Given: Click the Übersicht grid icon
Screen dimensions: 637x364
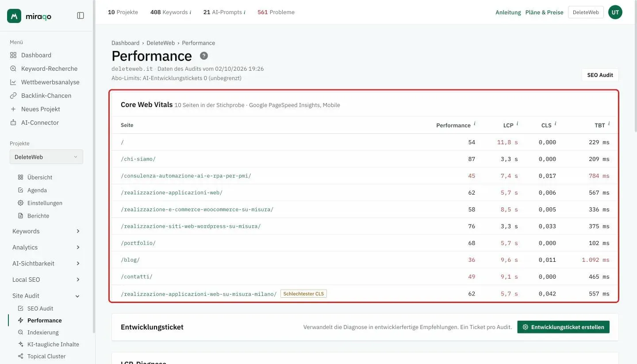Looking at the screenshot, I should (x=20, y=177).
